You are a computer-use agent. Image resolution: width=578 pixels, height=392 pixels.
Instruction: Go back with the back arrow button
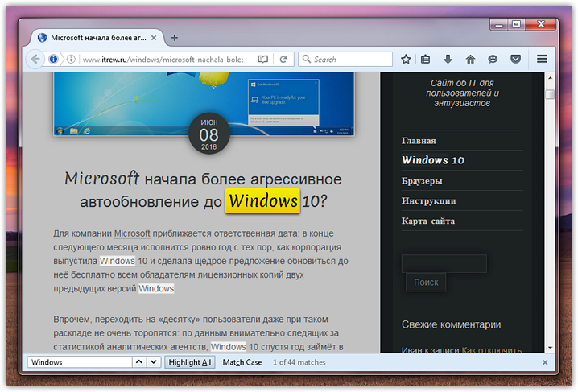click(x=35, y=59)
